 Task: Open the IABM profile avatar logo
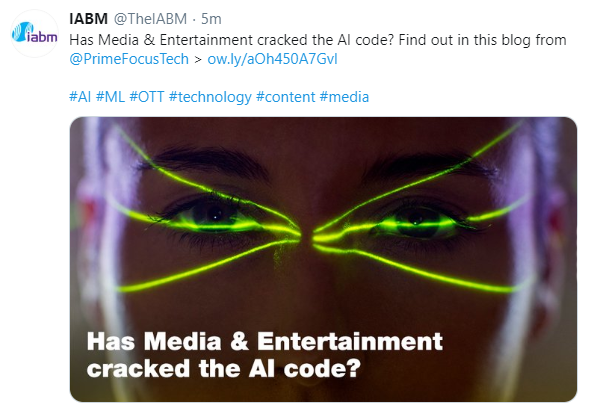pyautogui.click(x=34, y=33)
